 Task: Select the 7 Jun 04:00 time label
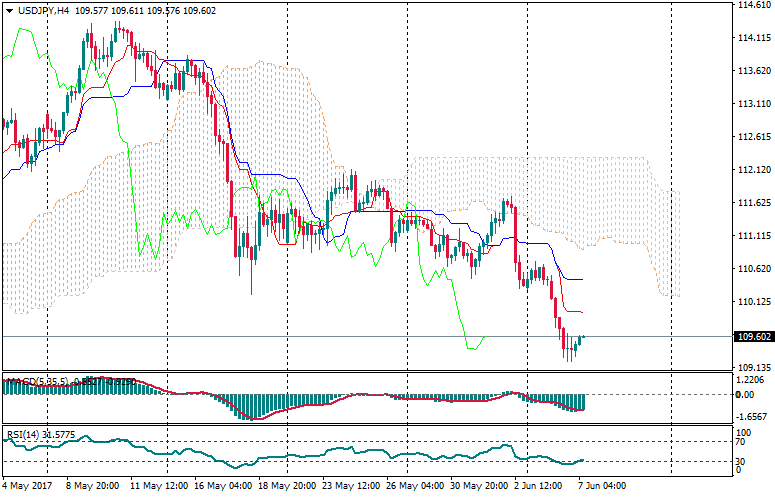[x=603, y=487]
